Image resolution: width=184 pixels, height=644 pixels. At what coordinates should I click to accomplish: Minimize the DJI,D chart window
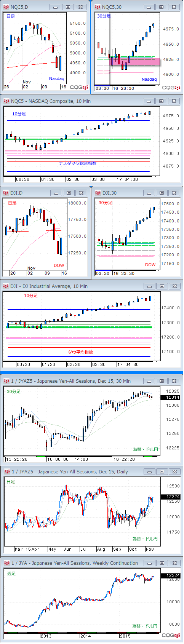(x=56, y=193)
